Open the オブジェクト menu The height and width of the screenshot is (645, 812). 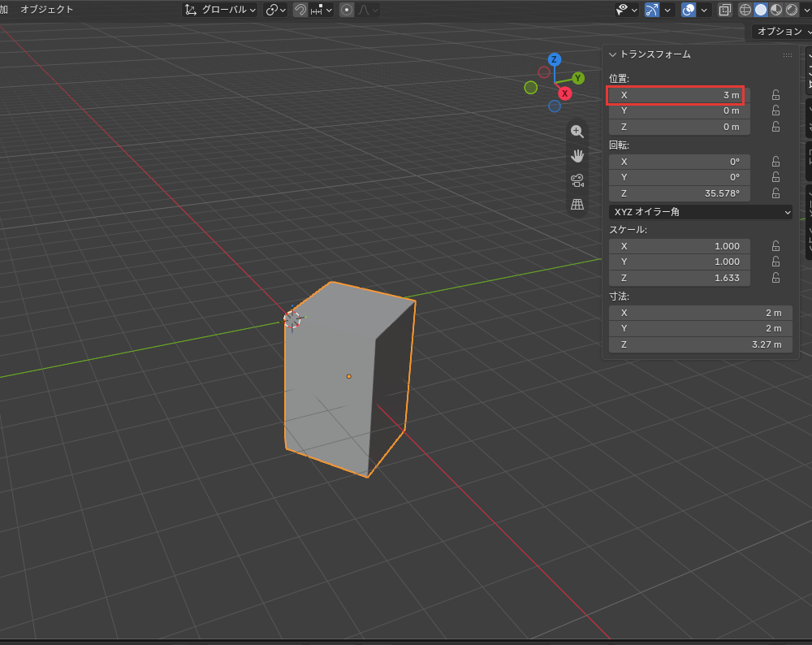46,9
